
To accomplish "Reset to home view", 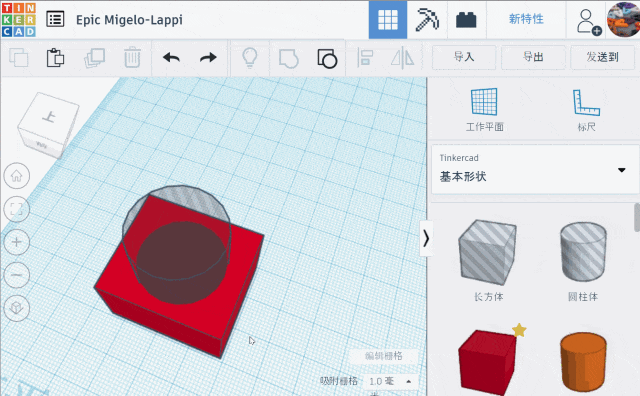I will pyautogui.click(x=17, y=176).
